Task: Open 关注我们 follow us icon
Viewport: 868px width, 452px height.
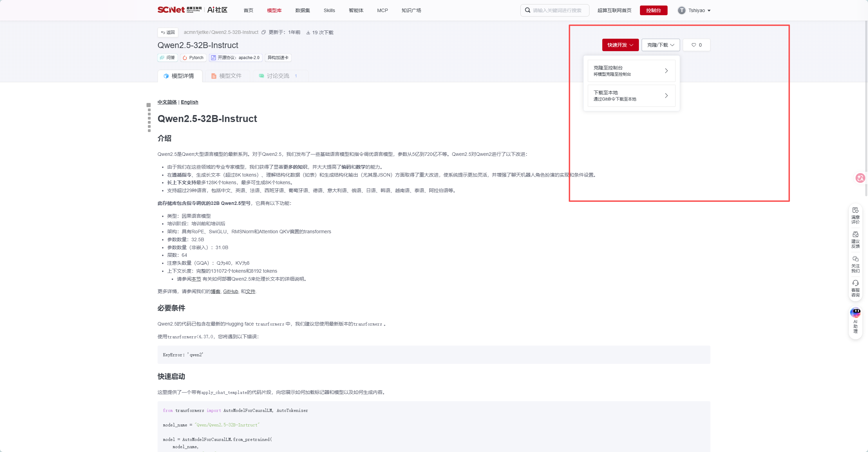Action: 856,264
